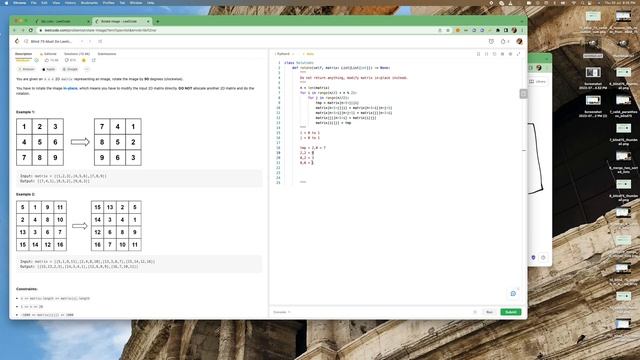Open a new browser tab
Screen dimensions: 640x360
158,21
